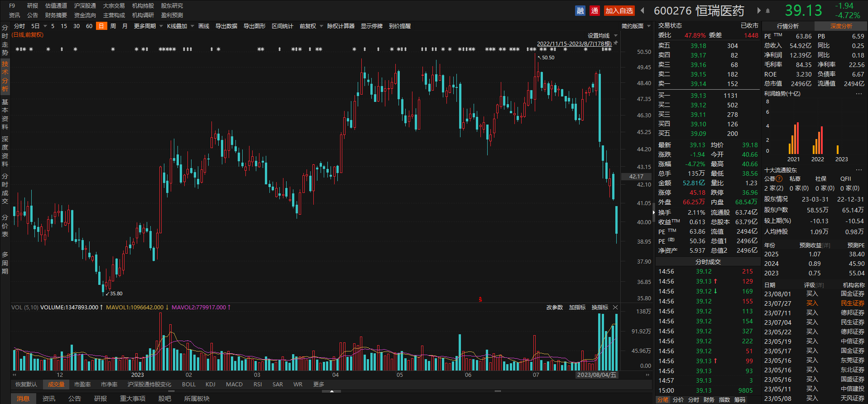The width and height of the screenshot is (868, 404).
Task: Click the 加入自选 button
Action: pos(619,11)
